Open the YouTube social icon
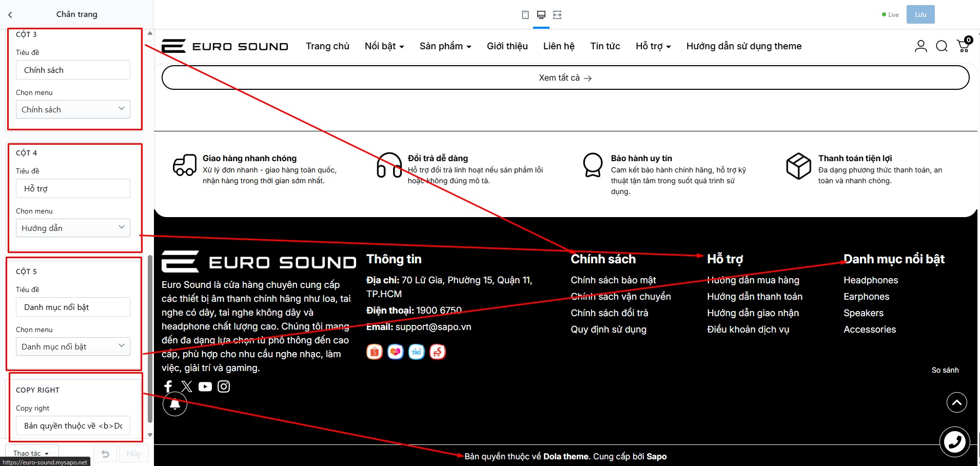 (x=205, y=386)
